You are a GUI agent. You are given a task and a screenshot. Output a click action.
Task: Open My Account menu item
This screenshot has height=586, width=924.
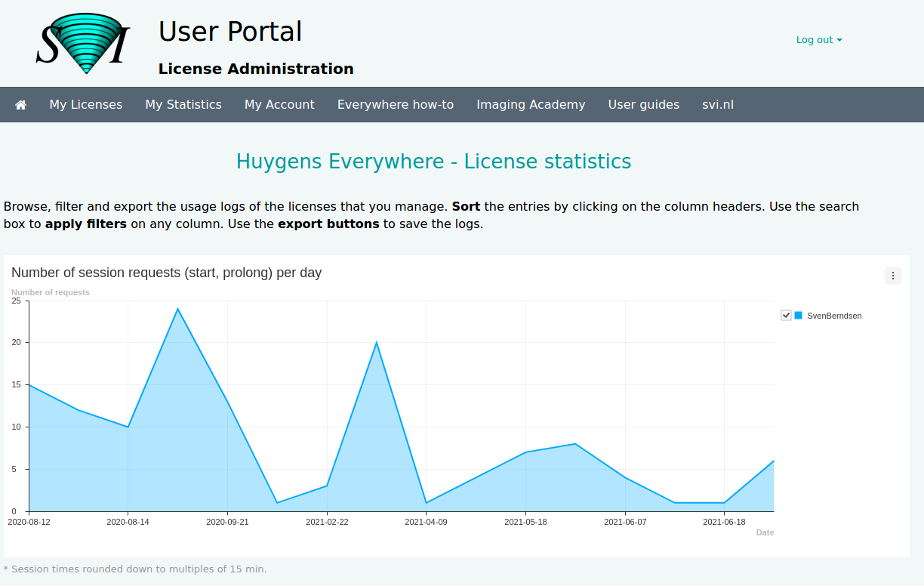[279, 105]
